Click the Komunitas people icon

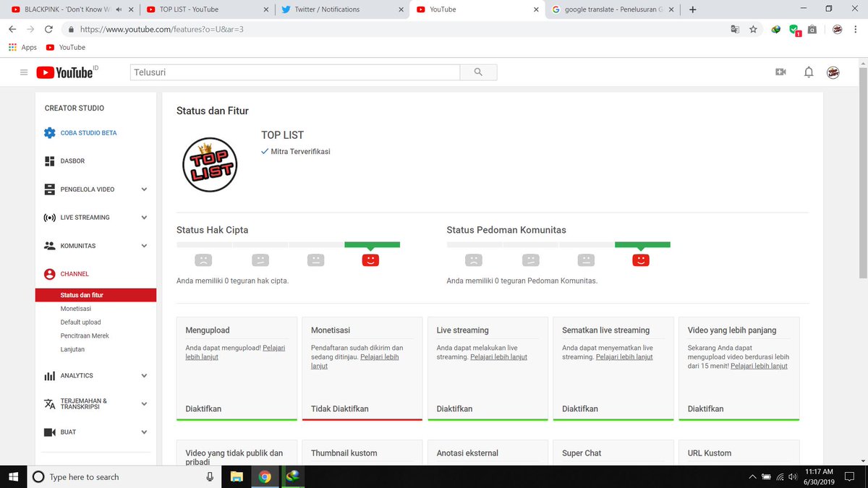click(49, 246)
